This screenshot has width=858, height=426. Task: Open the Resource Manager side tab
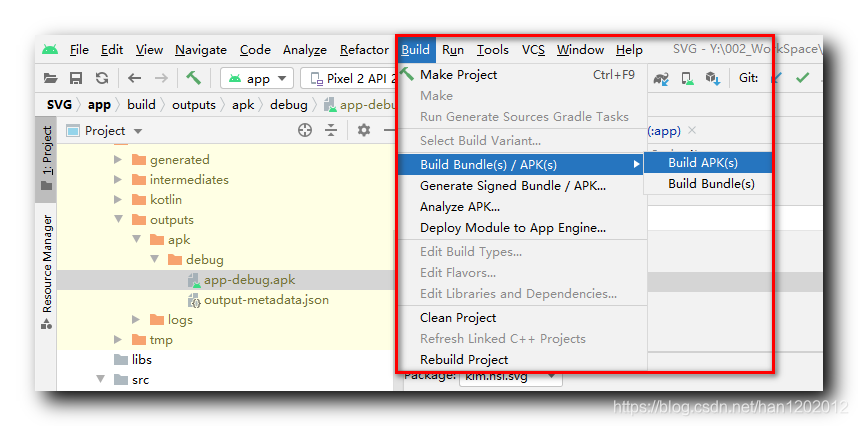tap(47, 272)
